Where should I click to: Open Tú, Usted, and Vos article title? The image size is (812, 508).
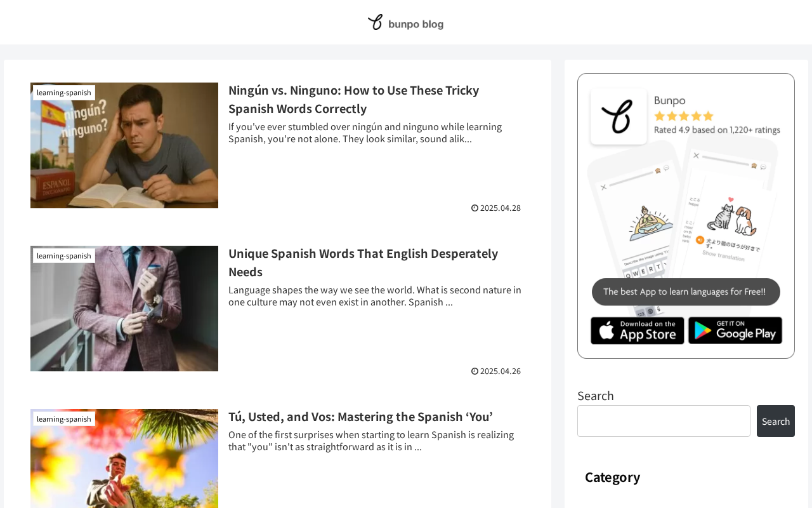click(x=360, y=417)
